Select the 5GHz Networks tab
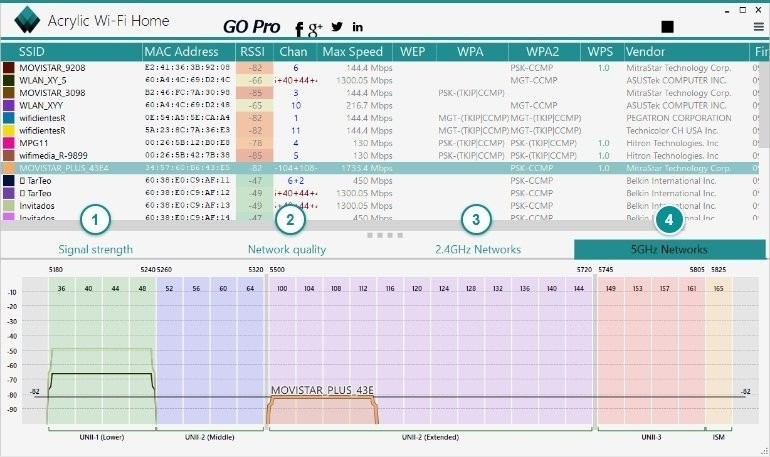The image size is (770, 457). click(669, 249)
